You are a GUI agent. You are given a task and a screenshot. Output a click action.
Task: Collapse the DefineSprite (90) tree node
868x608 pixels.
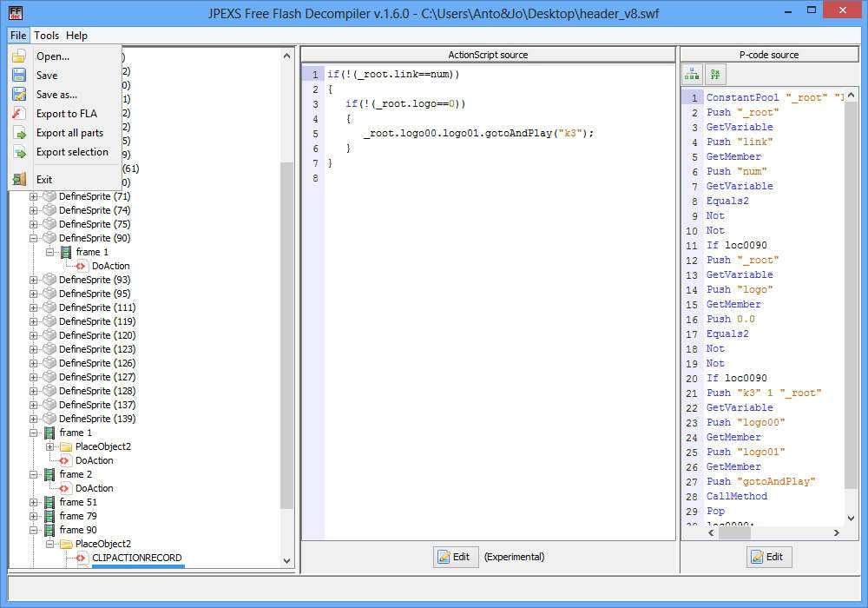pyautogui.click(x=34, y=238)
